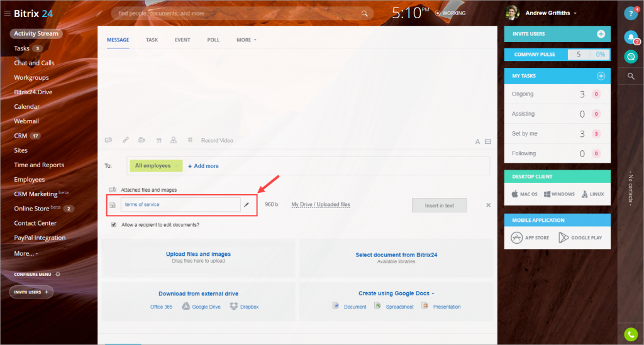
Task: Click 'Add more' recipients link
Action: [x=203, y=166]
